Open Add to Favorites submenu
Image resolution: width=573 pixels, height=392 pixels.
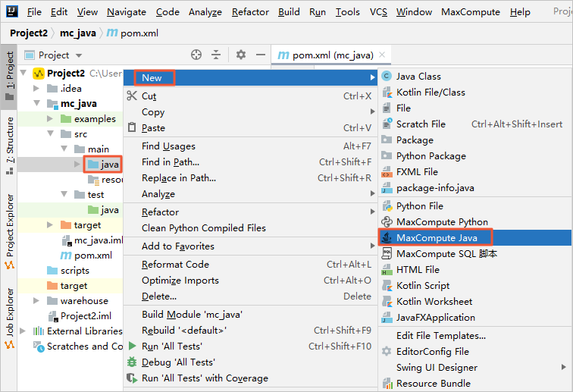[x=250, y=246]
